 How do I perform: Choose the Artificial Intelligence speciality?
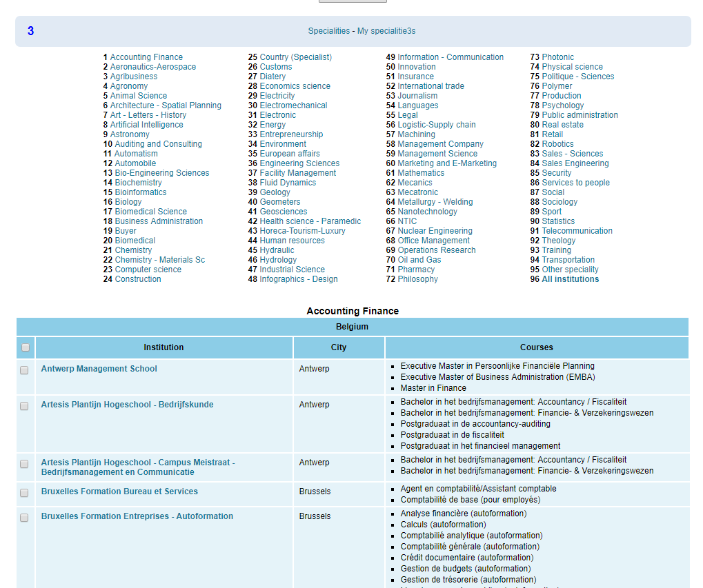[x=146, y=125]
